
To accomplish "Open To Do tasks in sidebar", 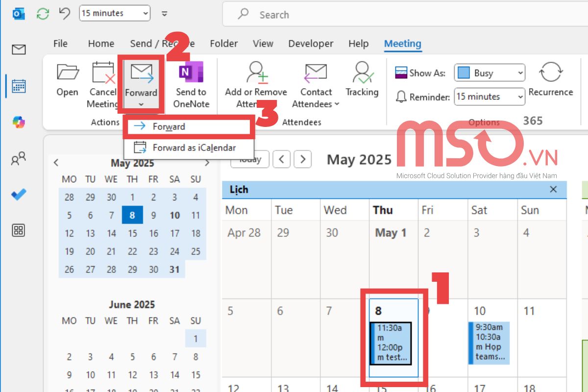I will click(19, 195).
